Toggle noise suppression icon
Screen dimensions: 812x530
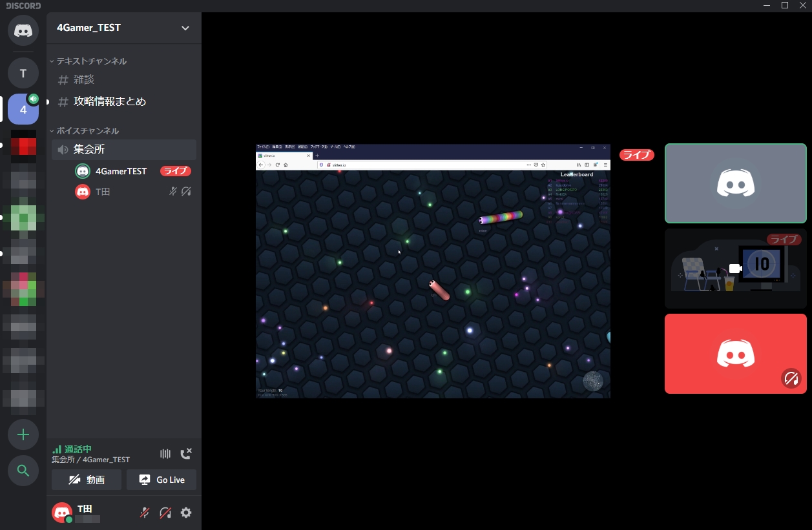tap(165, 454)
